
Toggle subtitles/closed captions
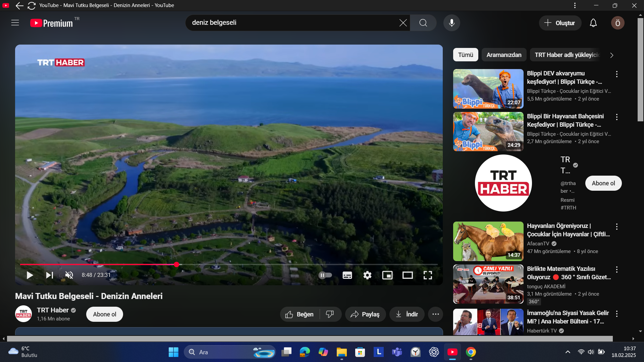[347, 275]
